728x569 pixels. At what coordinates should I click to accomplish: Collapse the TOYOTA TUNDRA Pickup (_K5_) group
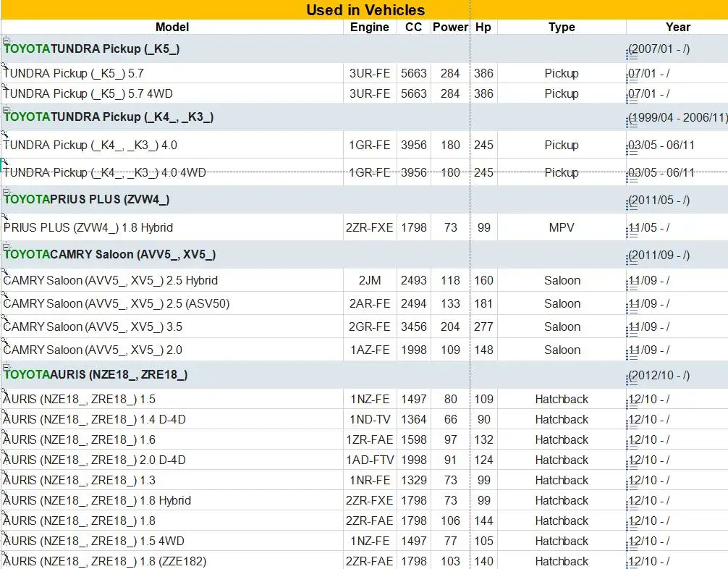[6, 41]
